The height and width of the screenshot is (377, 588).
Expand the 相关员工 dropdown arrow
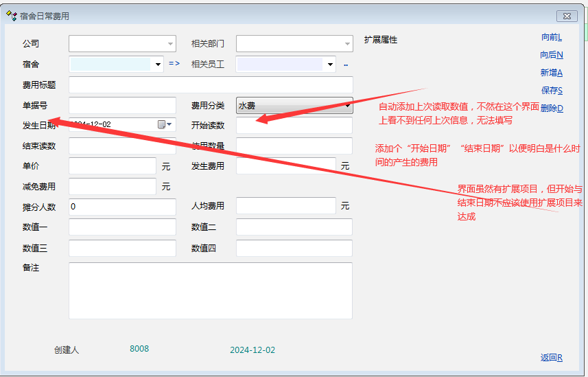(x=330, y=65)
